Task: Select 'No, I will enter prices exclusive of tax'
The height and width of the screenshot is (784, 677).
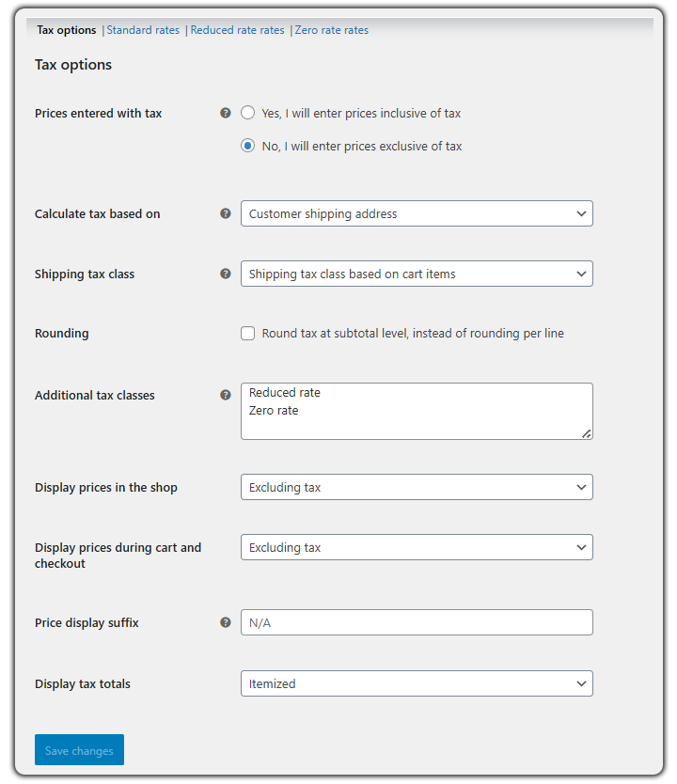Action: click(x=248, y=146)
